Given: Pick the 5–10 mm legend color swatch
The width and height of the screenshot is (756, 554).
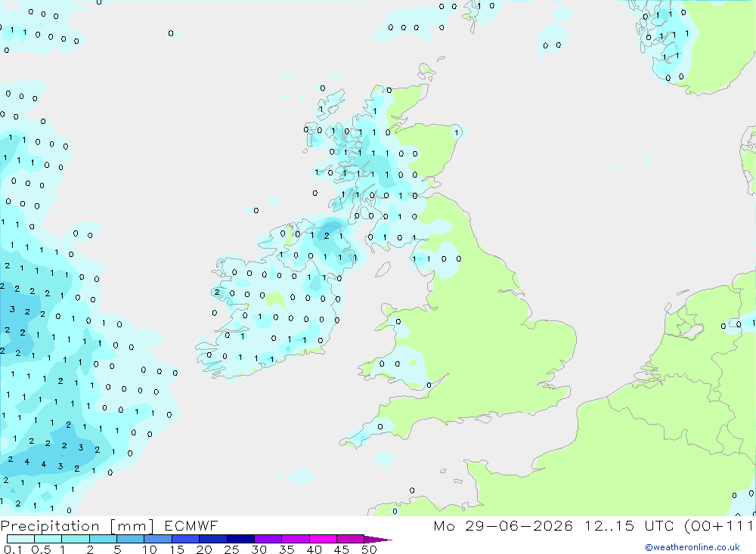Looking at the screenshot, I should tap(130, 539).
